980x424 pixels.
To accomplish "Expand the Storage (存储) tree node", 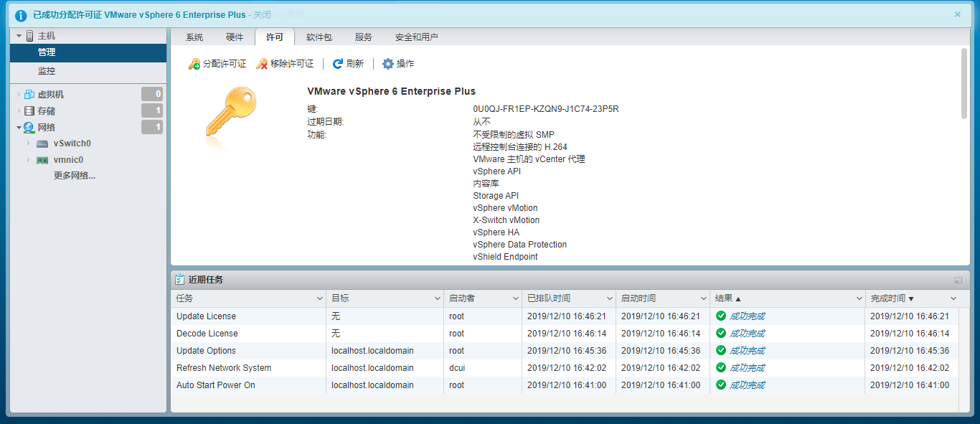I will point(19,111).
